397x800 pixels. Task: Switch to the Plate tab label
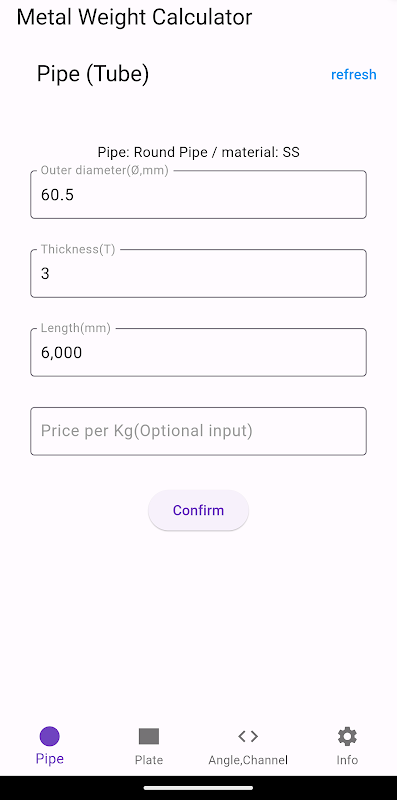tap(149, 760)
